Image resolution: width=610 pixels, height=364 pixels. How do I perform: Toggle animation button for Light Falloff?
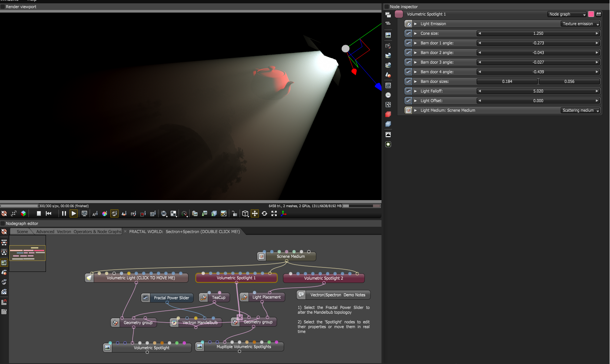coord(409,91)
